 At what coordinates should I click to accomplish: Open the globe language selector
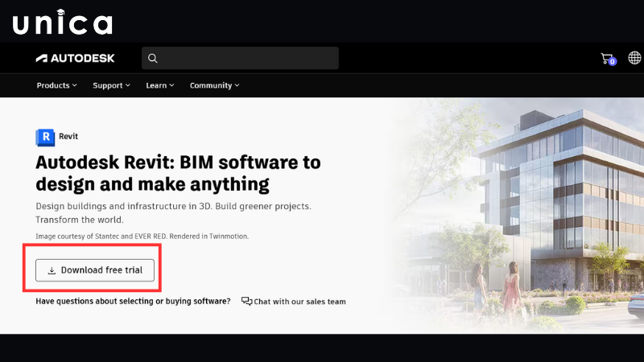coord(634,58)
